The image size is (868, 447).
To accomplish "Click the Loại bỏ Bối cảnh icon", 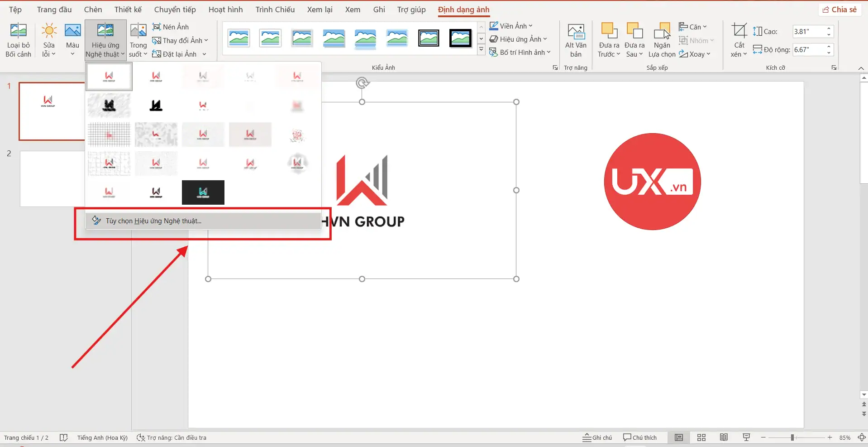I will pos(18,40).
